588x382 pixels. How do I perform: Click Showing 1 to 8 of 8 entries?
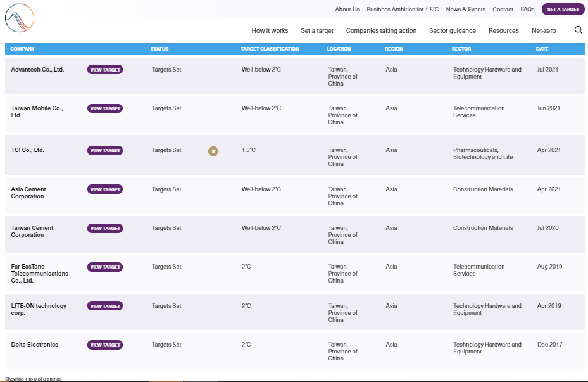34,379
